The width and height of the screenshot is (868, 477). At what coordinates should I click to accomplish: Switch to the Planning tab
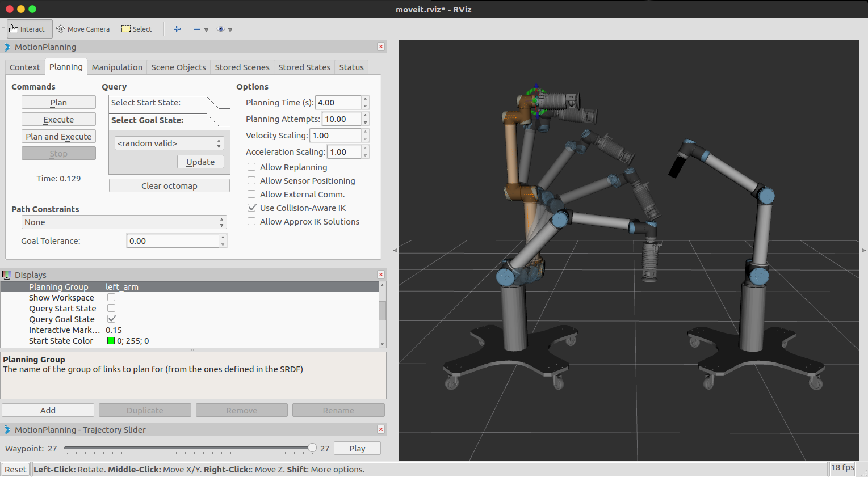[x=66, y=66]
